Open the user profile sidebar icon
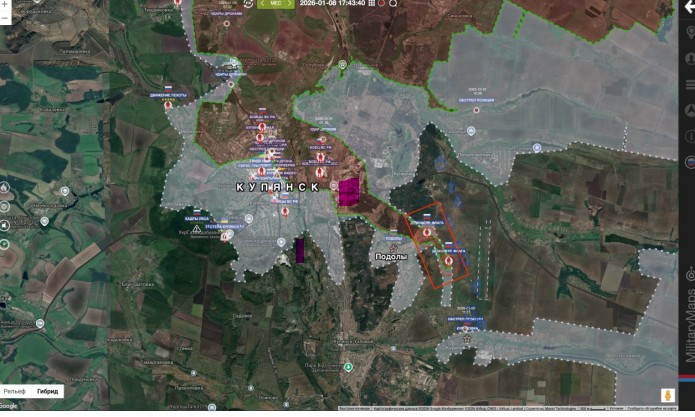The height and width of the screenshot is (417, 695). click(x=689, y=58)
